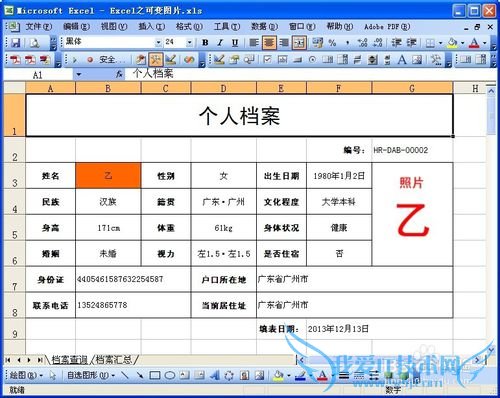Select row header 5

pyautogui.click(x=15, y=228)
